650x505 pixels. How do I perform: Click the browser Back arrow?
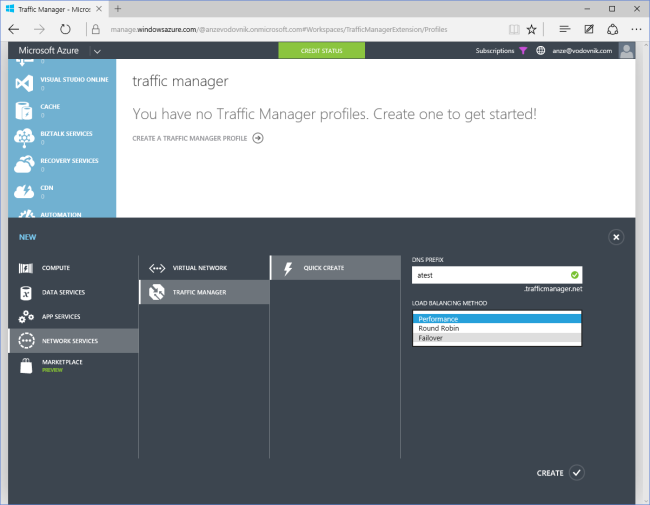[14, 29]
